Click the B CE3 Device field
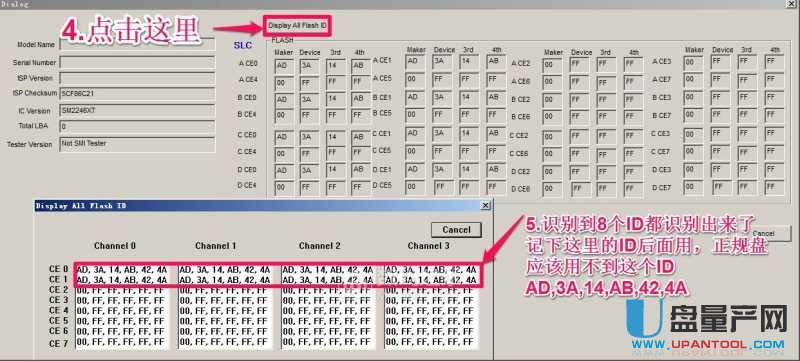Viewport: 800px width, 361px height. [x=720, y=98]
